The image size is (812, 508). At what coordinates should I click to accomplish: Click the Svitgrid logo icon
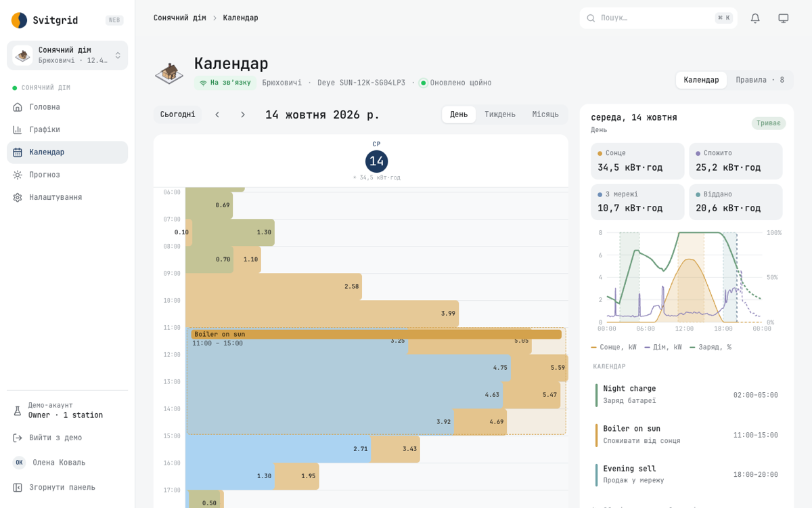pyautogui.click(x=20, y=20)
